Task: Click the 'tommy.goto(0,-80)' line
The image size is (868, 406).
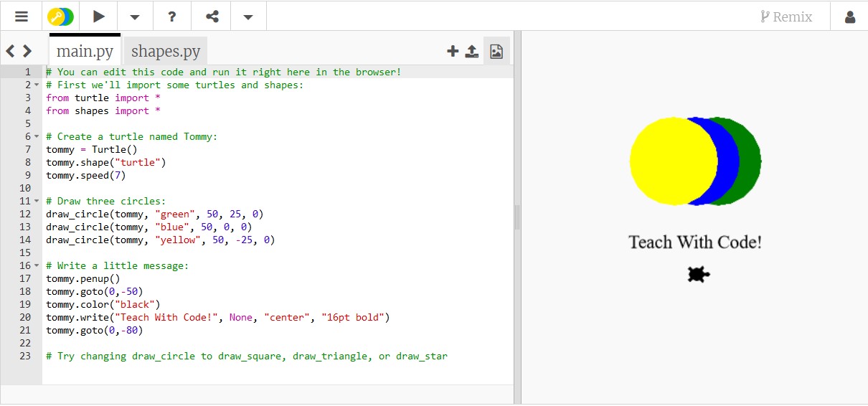Action: pyautogui.click(x=95, y=330)
